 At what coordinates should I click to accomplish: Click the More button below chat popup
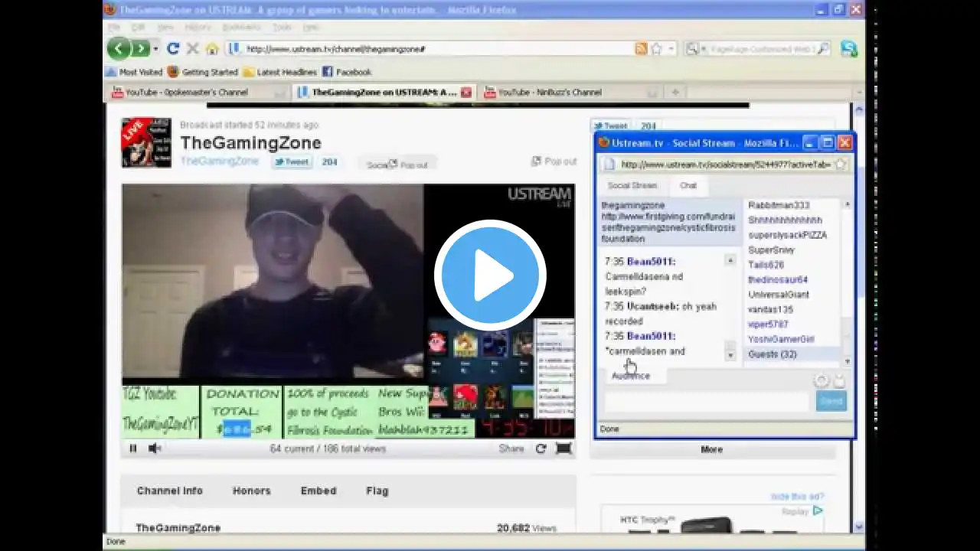click(712, 449)
